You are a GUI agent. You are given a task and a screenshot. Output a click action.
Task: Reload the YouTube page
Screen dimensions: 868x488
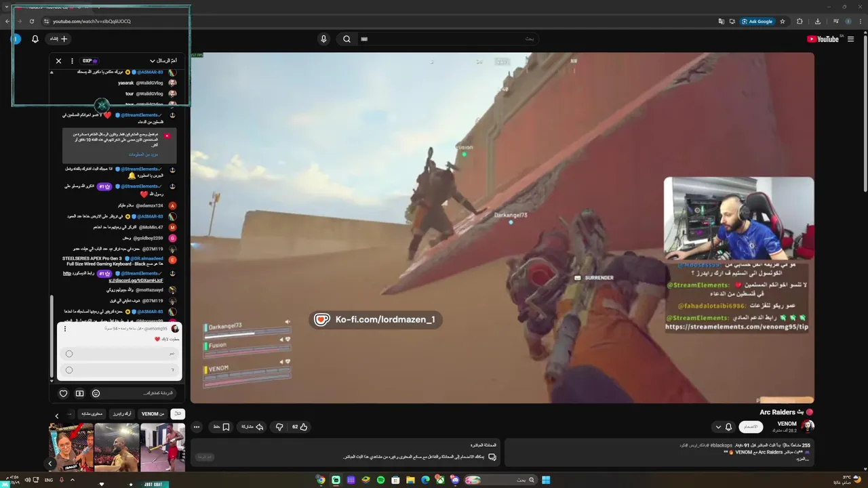pos(32,21)
